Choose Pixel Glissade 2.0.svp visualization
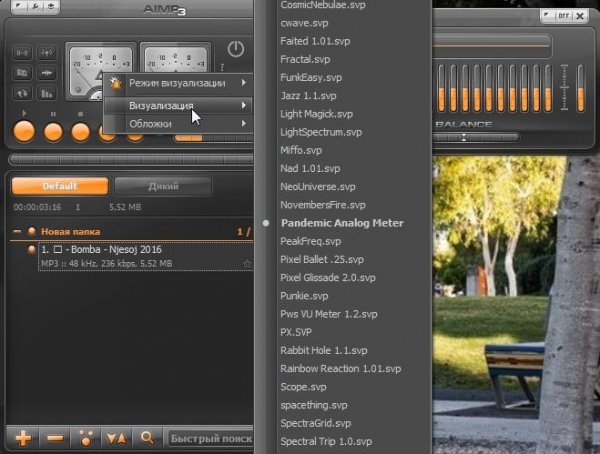Viewport: 600px width, 454px height. pyautogui.click(x=328, y=278)
